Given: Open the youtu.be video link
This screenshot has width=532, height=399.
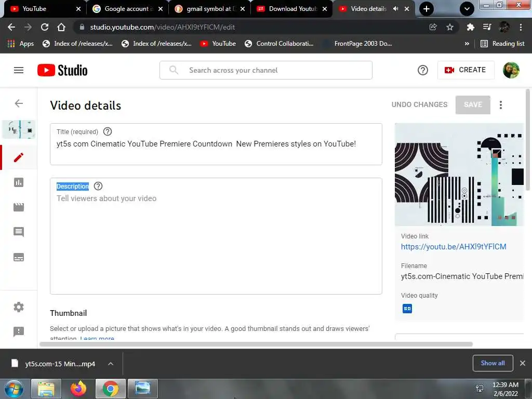Looking at the screenshot, I should point(454,247).
